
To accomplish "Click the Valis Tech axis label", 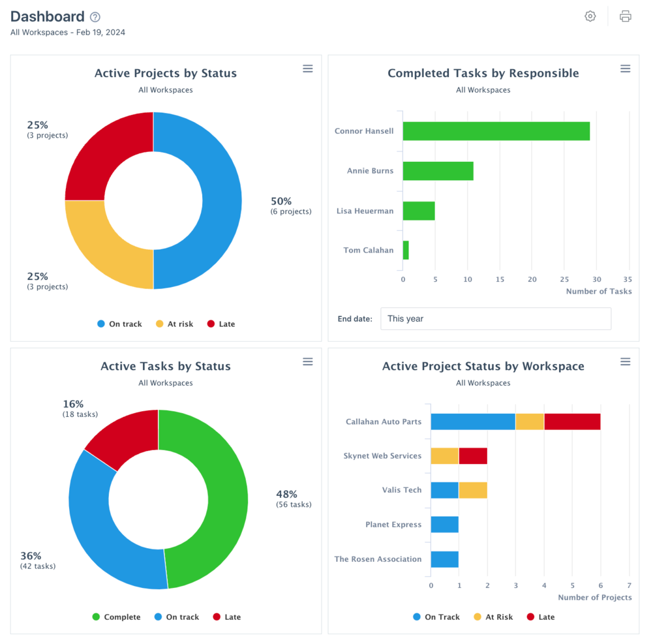I will pyautogui.click(x=401, y=490).
